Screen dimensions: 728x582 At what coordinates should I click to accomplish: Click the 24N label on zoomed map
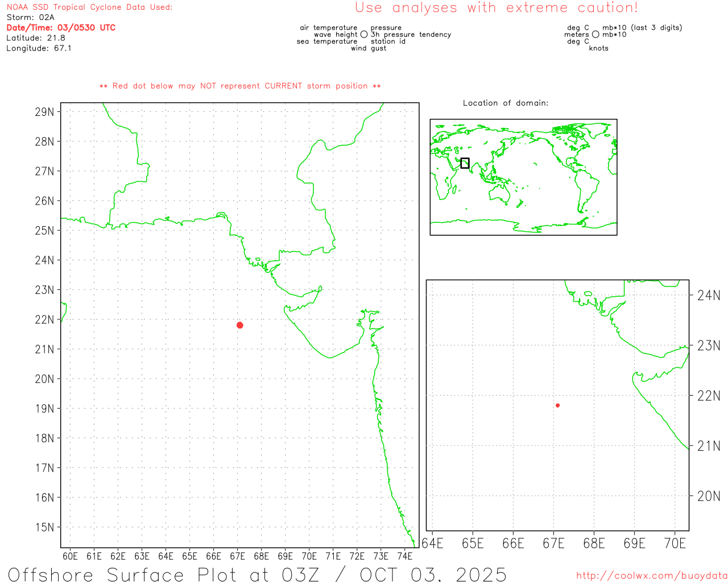709,295
